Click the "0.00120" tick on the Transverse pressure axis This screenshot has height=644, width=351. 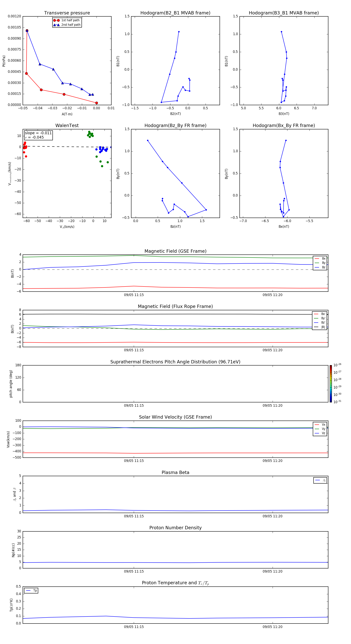click(14, 16)
